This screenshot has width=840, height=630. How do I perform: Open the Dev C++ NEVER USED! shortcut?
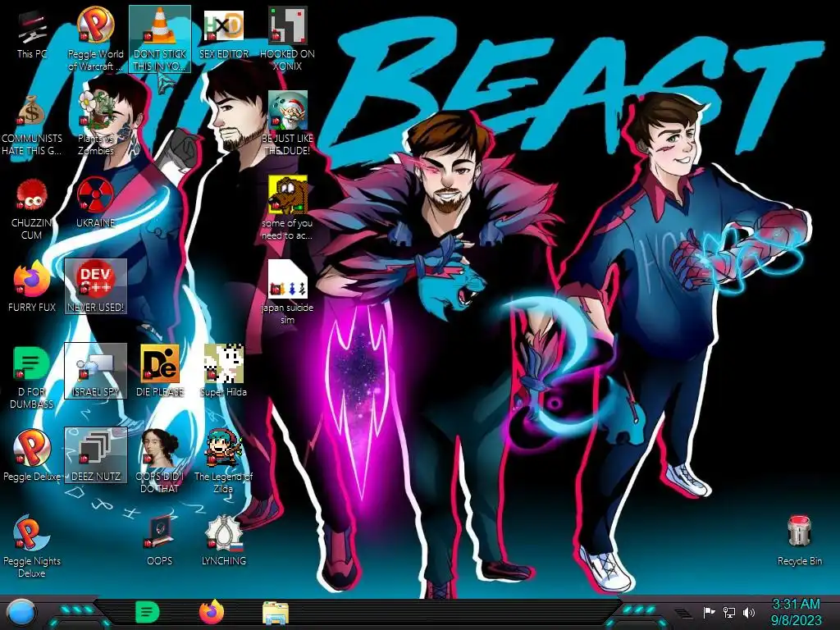95,286
